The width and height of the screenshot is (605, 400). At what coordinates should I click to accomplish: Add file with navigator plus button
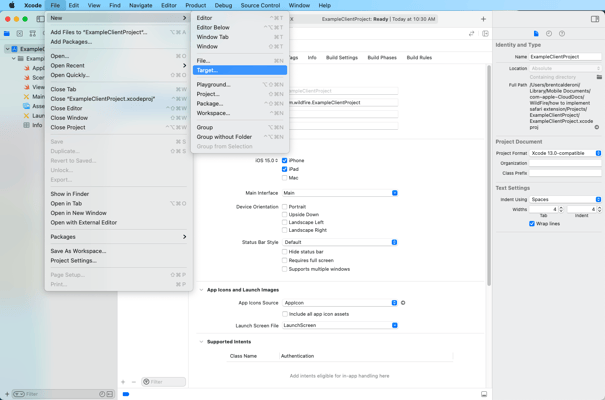[7, 394]
